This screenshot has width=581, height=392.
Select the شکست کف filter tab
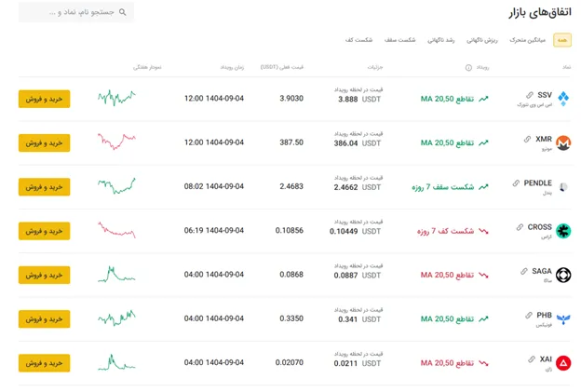click(358, 40)
